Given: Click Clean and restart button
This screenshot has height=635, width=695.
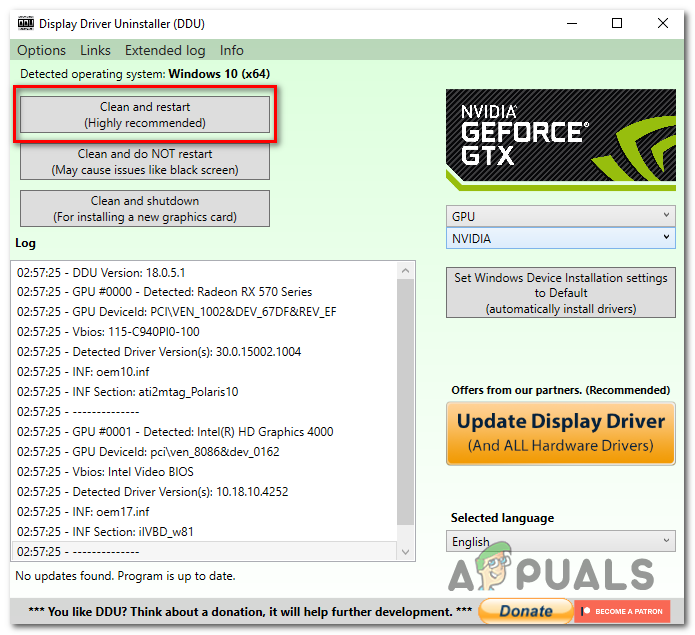Looking at the screenshot, I should 145,115.
